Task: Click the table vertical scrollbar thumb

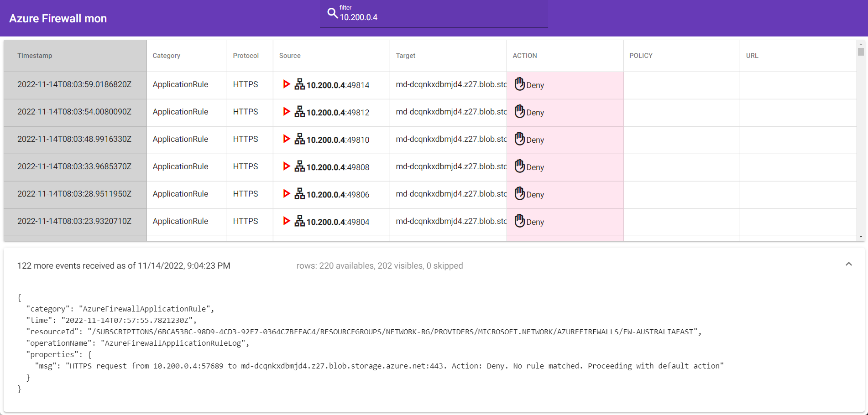Action: point(861,52)
